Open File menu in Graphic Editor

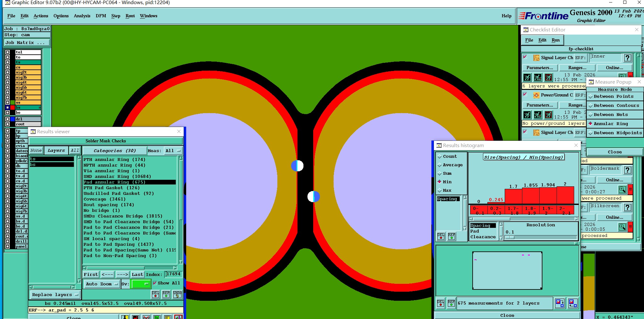click(x=11, y=16)
